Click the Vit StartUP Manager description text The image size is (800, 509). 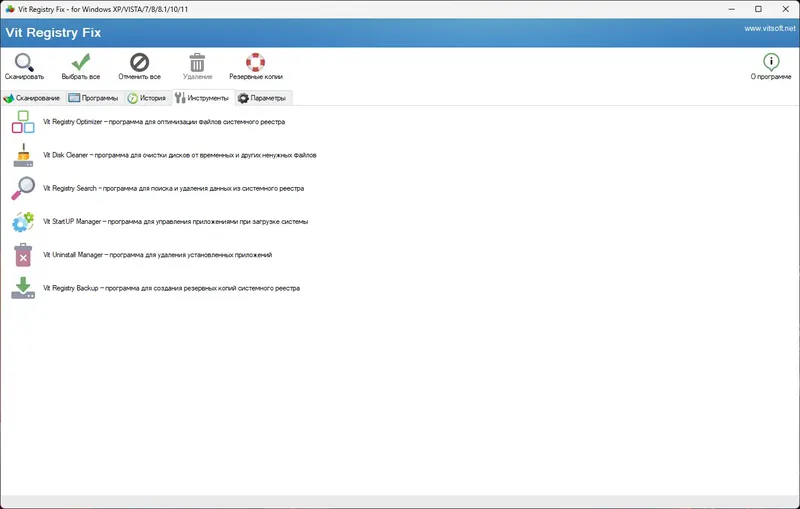pyautogui.click(x=176, y=221)
